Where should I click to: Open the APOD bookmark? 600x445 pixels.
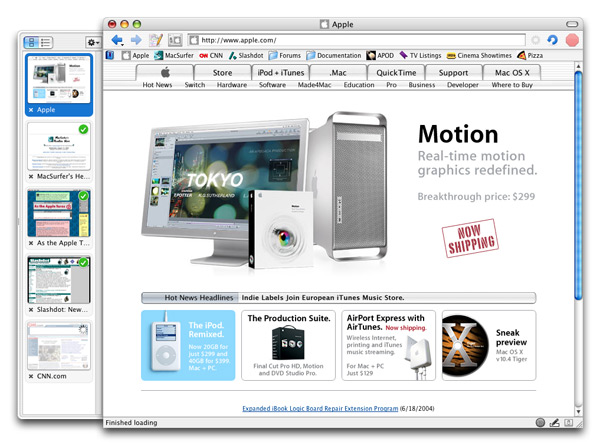click(x=380, y=55)
